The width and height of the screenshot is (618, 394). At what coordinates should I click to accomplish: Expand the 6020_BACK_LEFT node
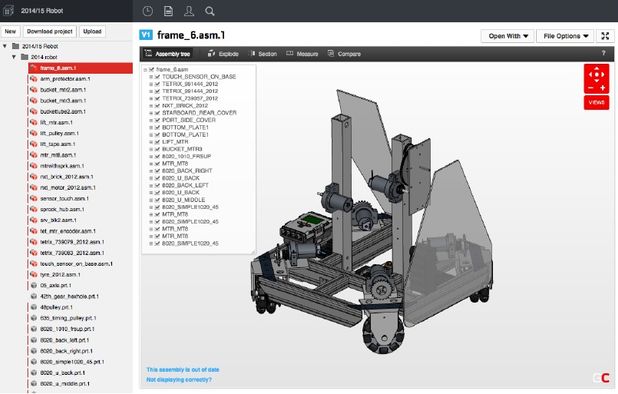tap(151, 185)
